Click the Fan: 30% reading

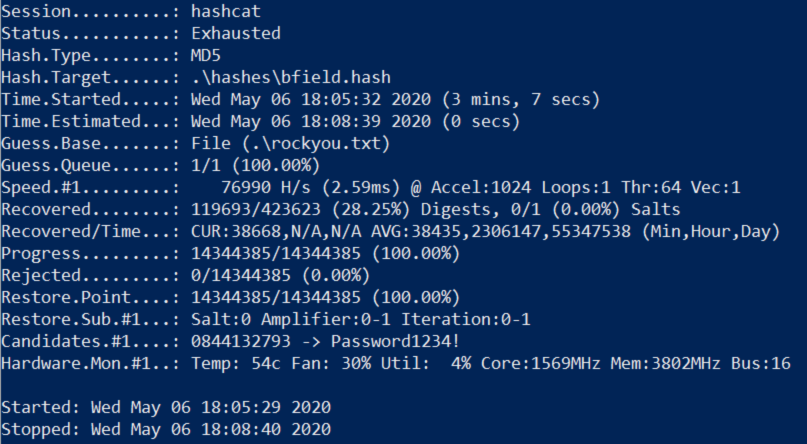[331, 363]
